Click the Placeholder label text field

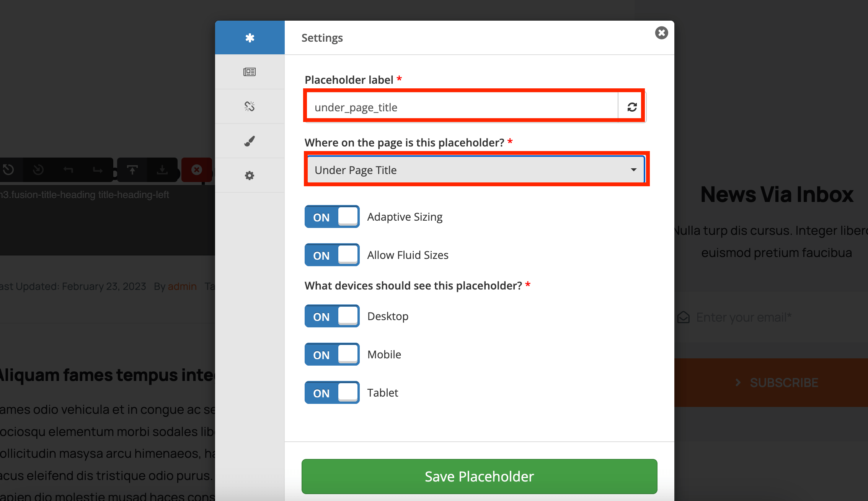click(462, 107)
